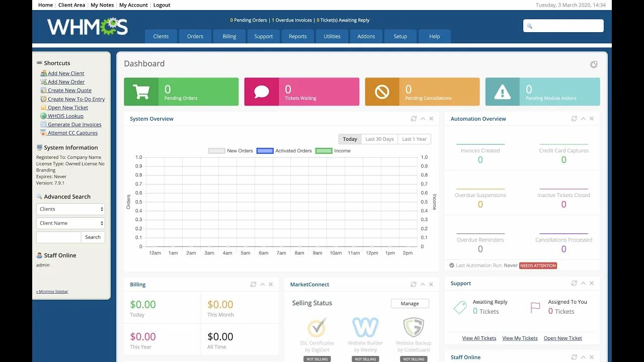
Task: Collapse the Automation Overview widget
Action: pyautogui.click(x=583, y=119)
